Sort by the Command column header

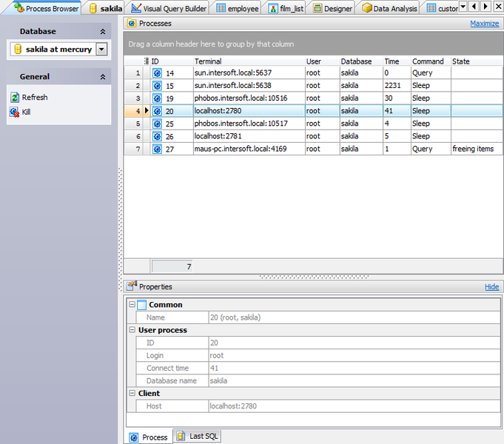point(431,61)
